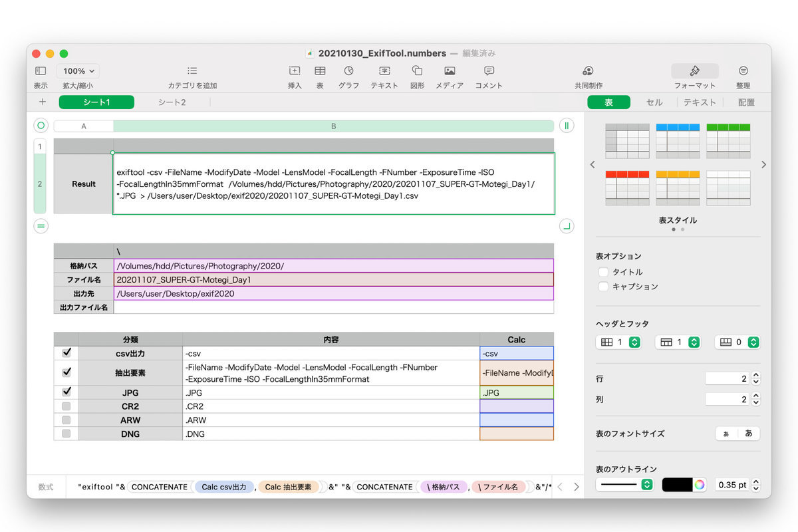Decrease table font size with small あ

726,434
